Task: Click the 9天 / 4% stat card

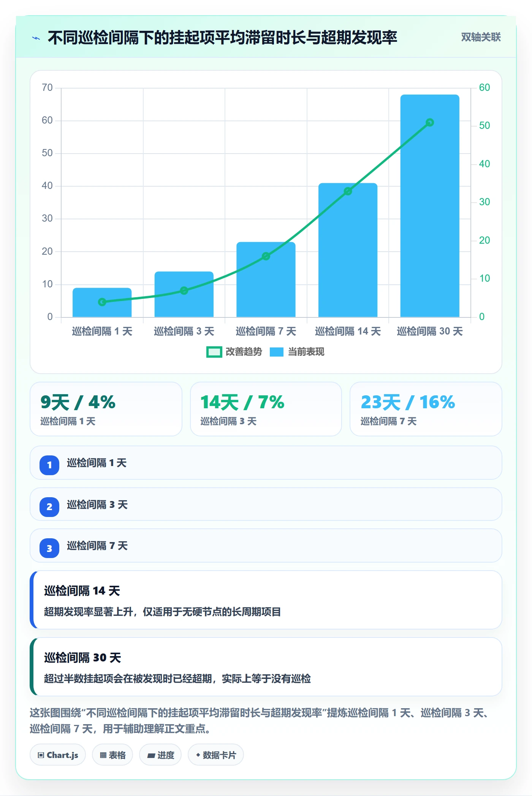Action: [106, 409]
